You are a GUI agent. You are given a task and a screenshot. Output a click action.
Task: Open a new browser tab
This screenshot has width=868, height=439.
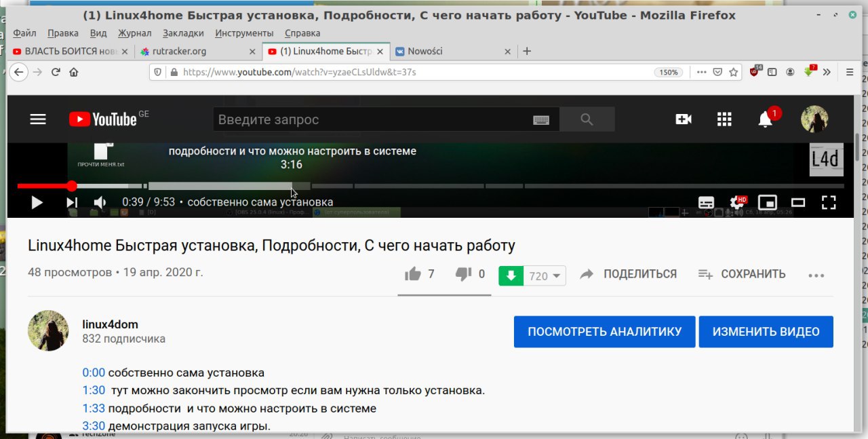point(528,51)
